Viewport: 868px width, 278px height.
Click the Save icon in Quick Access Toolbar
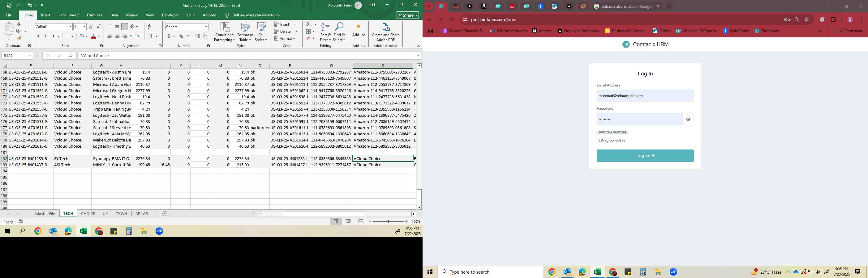9,5
